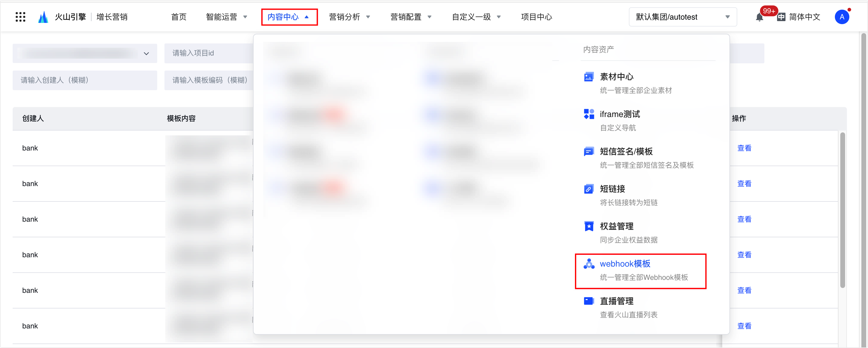
Task: Click 查看 link in last bank row
Action: pyautogui.click(x=744, y=326)
